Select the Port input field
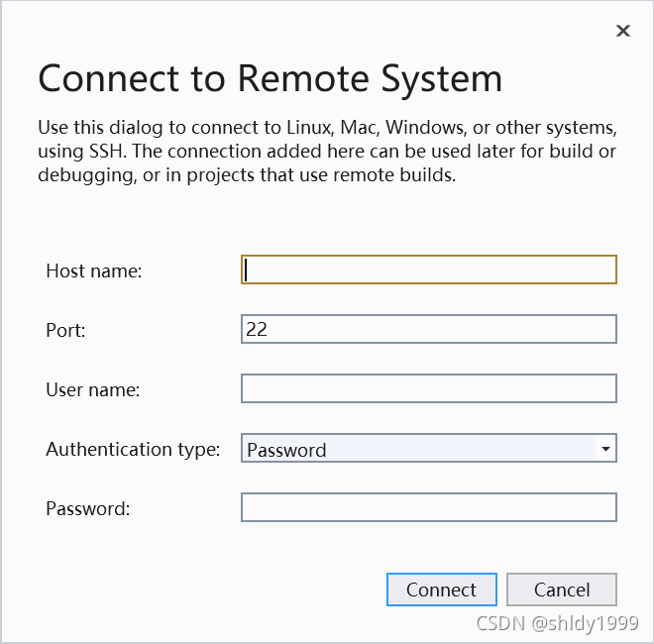The width and height of the screenshot is (654, 644). [x=429, y=329]
